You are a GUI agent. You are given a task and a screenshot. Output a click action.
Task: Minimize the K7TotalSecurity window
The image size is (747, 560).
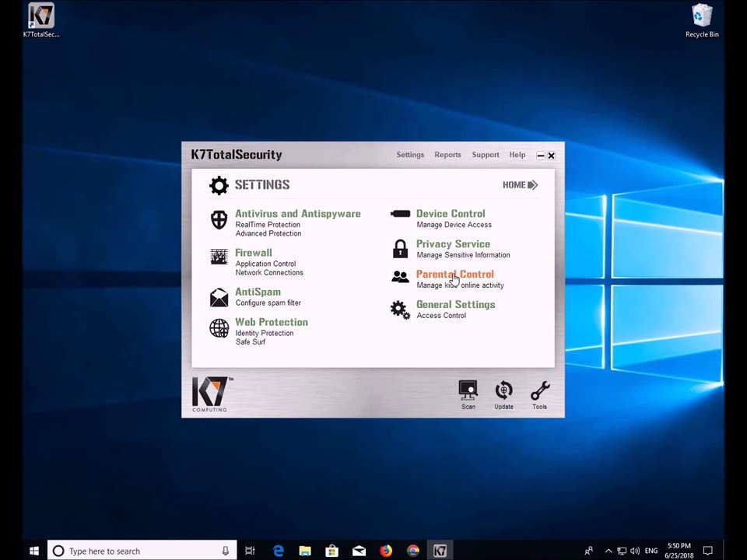(x=541, y=156)
